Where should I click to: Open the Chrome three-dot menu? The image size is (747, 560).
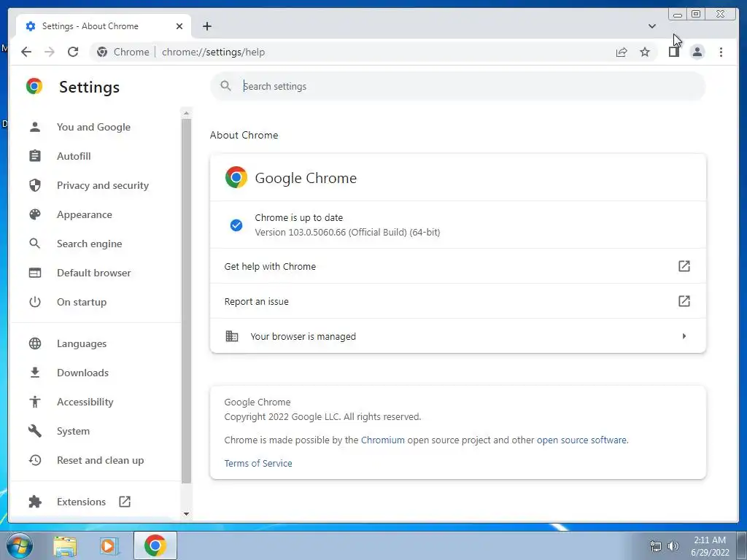point(721,52)
